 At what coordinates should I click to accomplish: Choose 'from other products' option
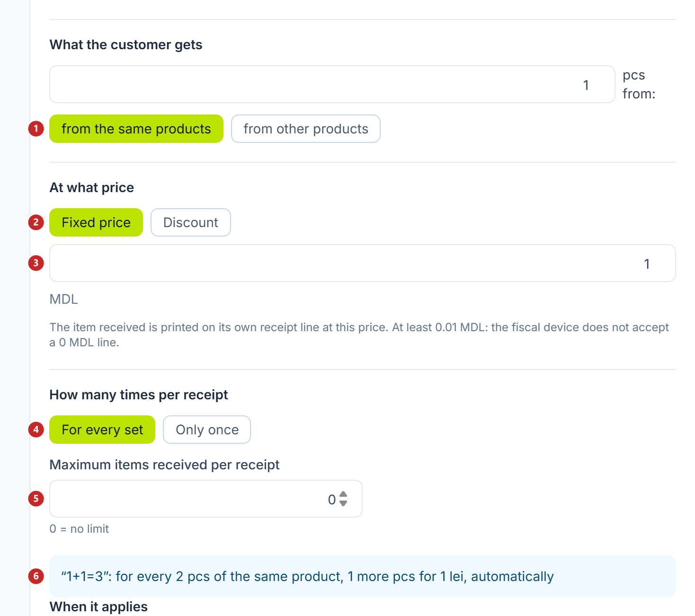(306, 129)
